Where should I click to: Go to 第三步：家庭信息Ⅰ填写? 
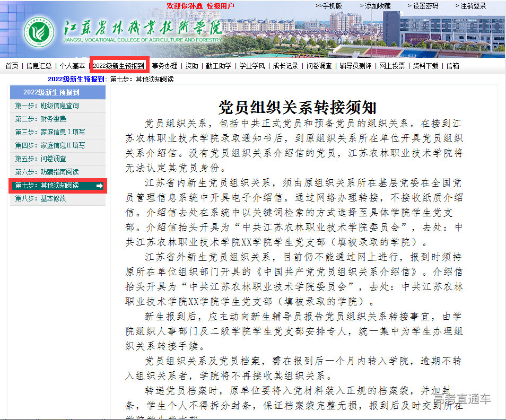pos(50,132)
